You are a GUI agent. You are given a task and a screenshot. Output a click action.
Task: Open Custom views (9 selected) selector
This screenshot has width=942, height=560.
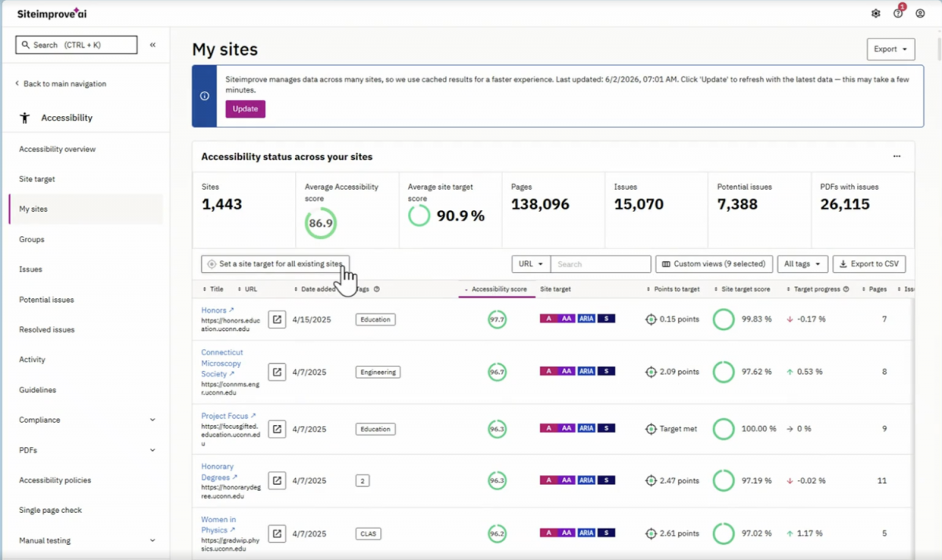click(714, 264)
